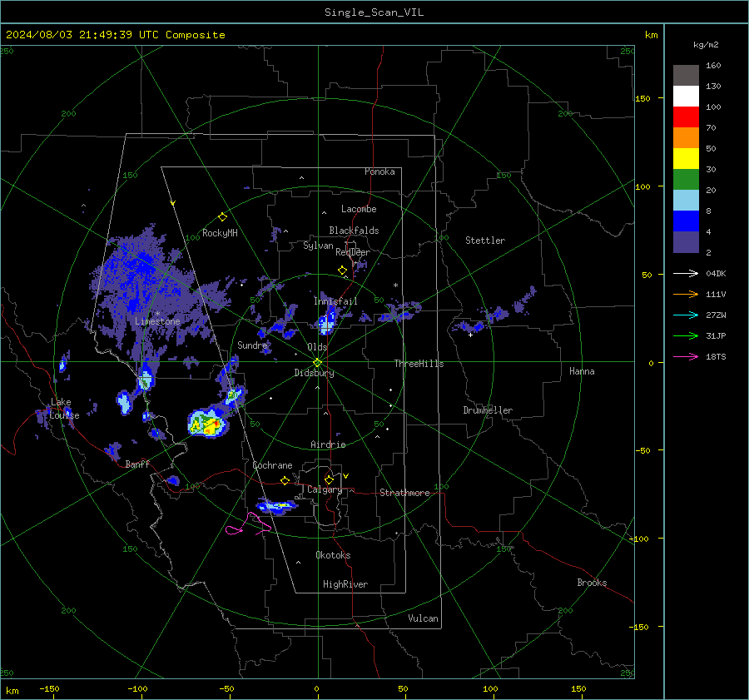This screenshot has width=749, height=700.
Task: Click the Lacombe town label
Action: pos(359,209)
